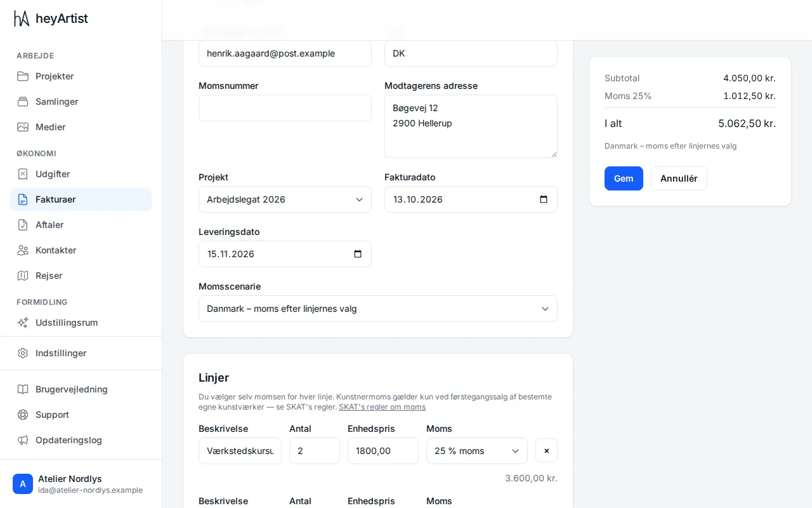This screenshot has height=508, width=812.
Task: Open the Aftaler contract icon
Action: [x=23, y=225]
